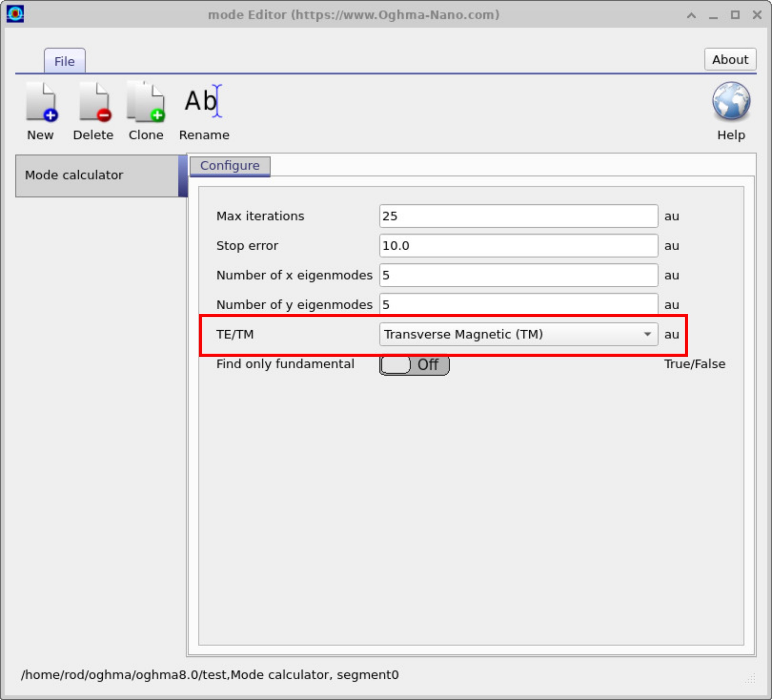
Task: Open Help via globe icon
Action: (730, 102)
